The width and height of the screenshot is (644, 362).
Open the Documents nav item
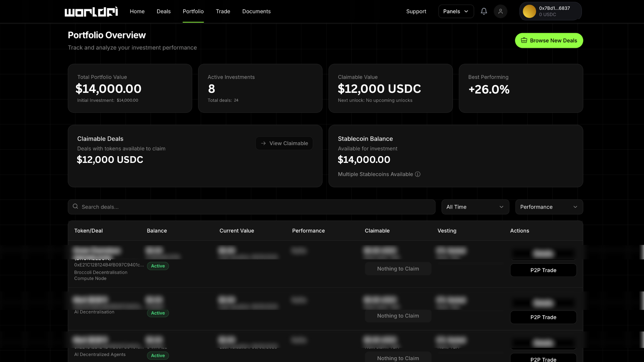point(256,11)
